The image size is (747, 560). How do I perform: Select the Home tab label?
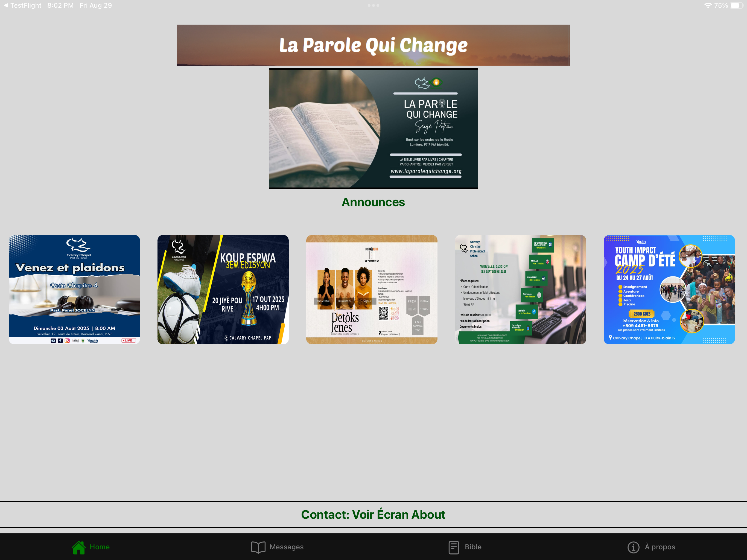click(x=100, y=547)
